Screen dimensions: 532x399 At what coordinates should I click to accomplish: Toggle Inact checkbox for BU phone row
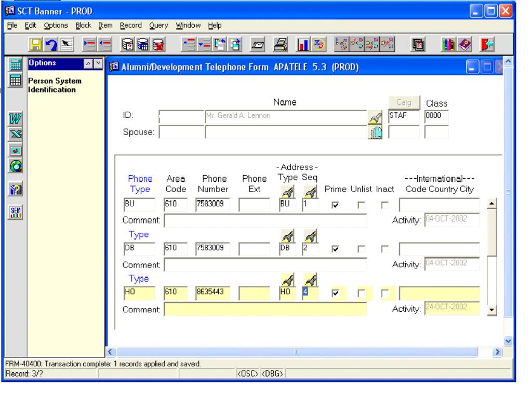pos(385,205)
